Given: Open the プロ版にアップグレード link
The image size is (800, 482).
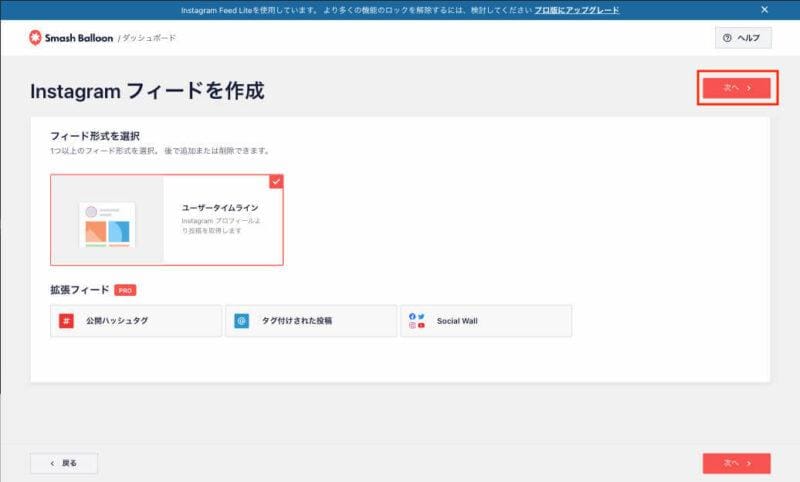Looking at the screenshot, I should pos(579,10).
